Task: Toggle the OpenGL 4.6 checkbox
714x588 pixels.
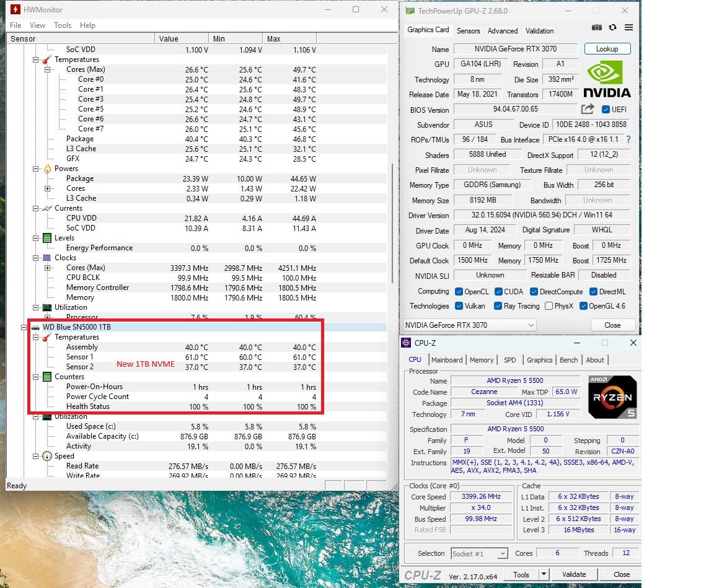Action: 583,306
